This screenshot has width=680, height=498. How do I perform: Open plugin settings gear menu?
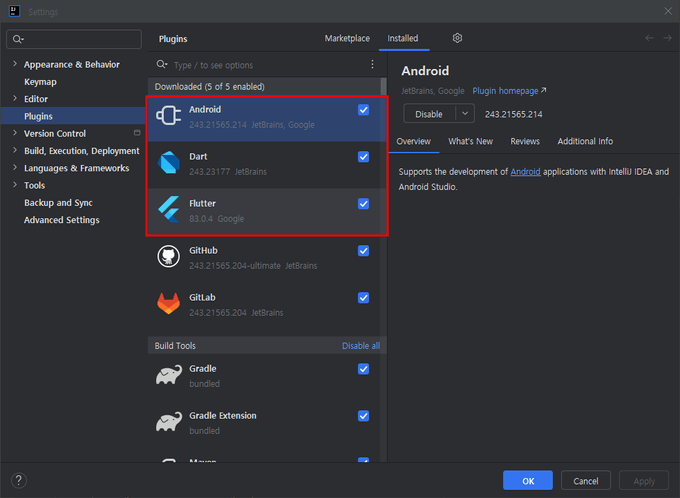point(457,38)
